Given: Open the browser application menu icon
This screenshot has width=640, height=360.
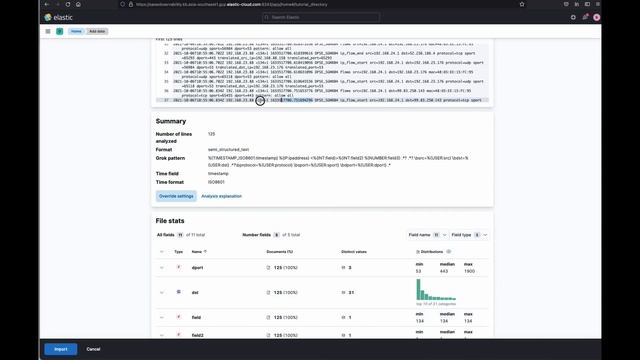Looking at the screenshot, I should click(x=598, y=4).
